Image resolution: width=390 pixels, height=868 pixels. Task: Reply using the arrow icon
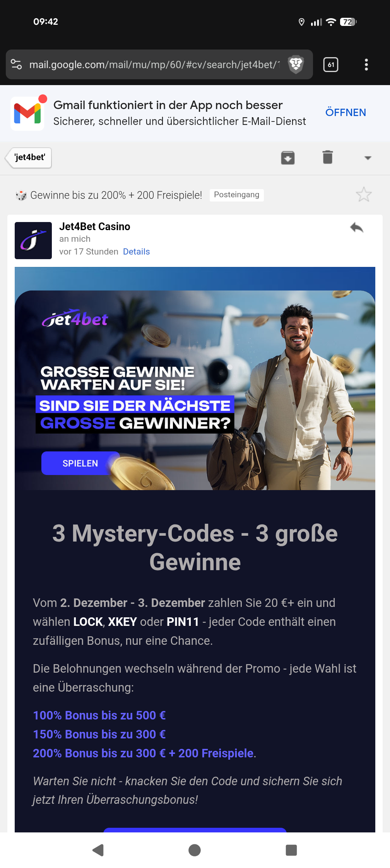[x=357, y=227]
